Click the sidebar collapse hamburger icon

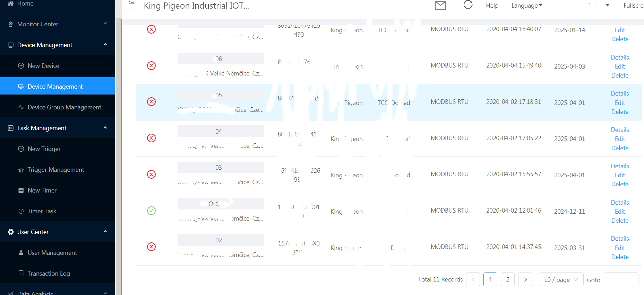[132, 3]
